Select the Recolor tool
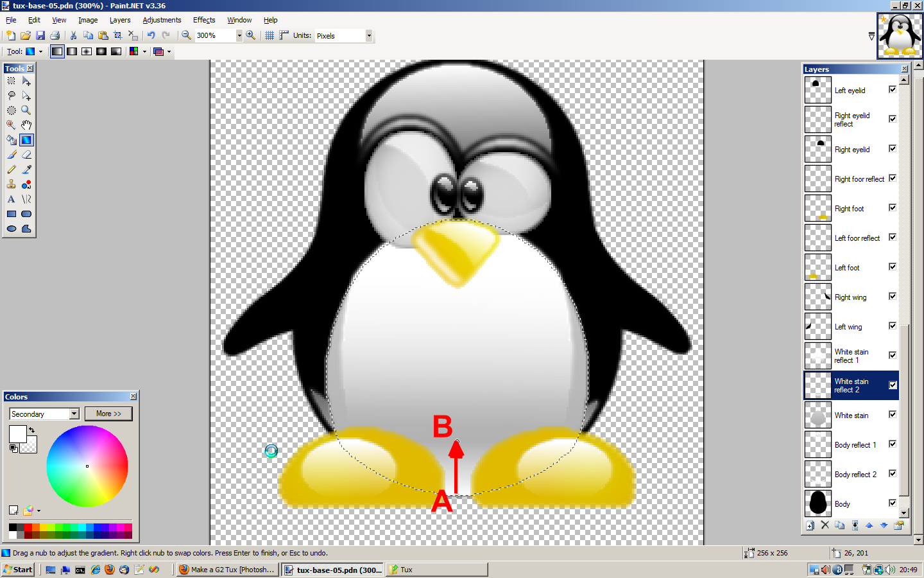 tap(26, 184)
